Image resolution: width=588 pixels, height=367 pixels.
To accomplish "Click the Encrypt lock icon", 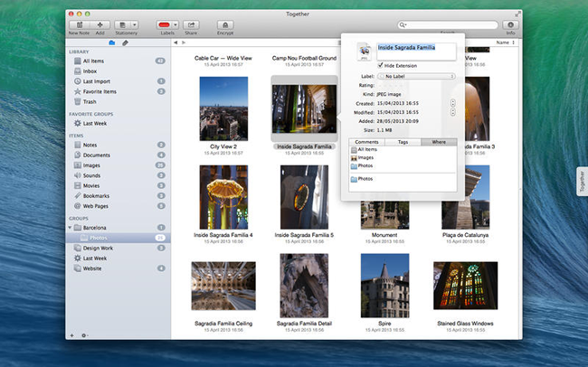I will pyautogui.click(x=224, y=24).
